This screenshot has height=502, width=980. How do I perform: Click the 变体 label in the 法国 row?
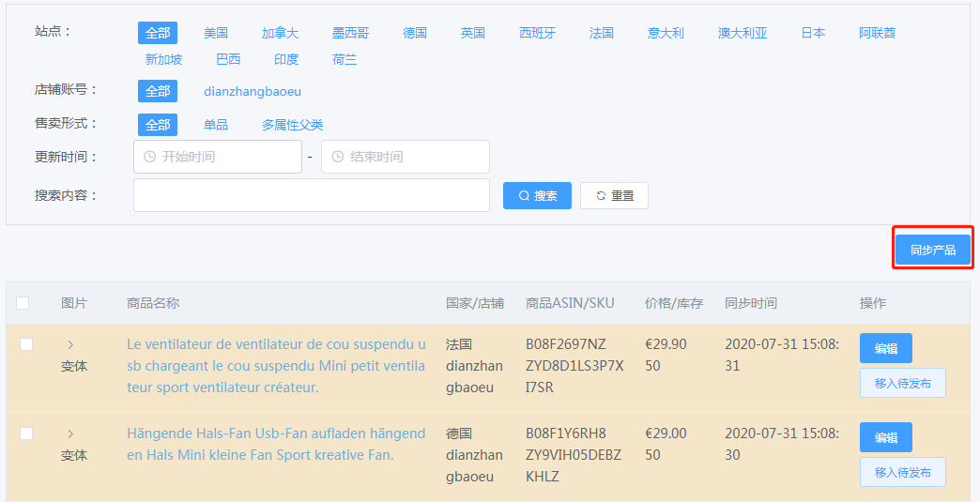pyautogui.click(x=74, y=367)
